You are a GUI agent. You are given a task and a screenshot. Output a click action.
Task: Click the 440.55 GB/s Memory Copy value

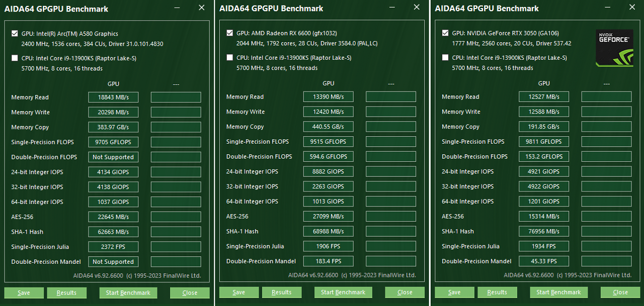[x=329, y=127]
